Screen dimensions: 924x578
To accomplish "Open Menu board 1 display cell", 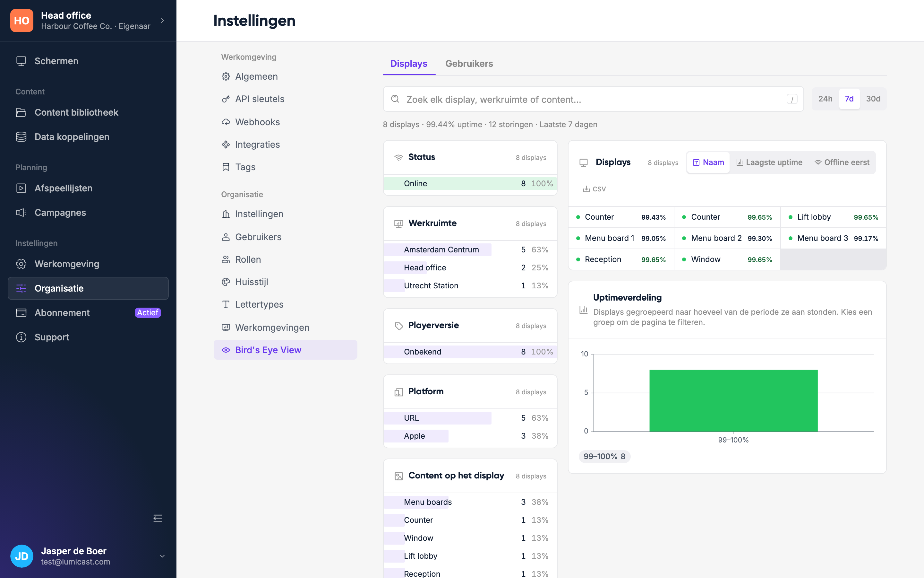I will (x=621, y=238).
